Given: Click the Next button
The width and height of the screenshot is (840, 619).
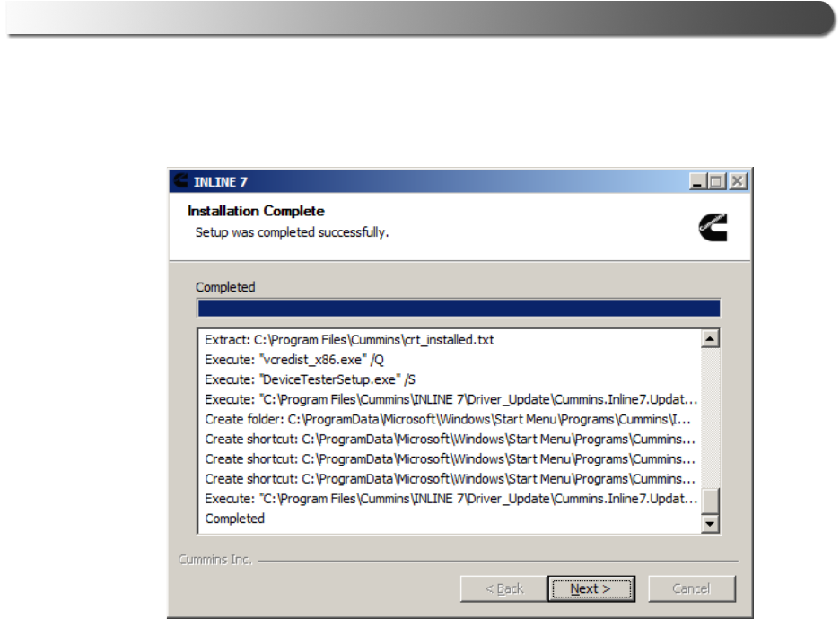Looking at the screenshot, I should (x=591, y=588).
